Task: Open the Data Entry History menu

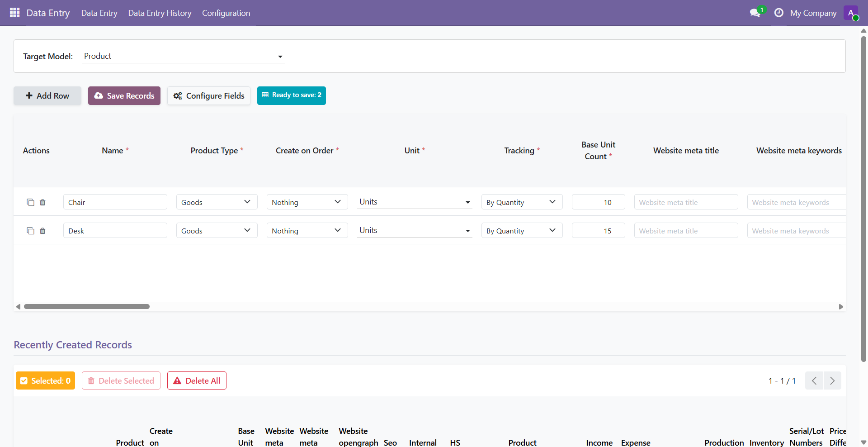Action: [160, 13]
